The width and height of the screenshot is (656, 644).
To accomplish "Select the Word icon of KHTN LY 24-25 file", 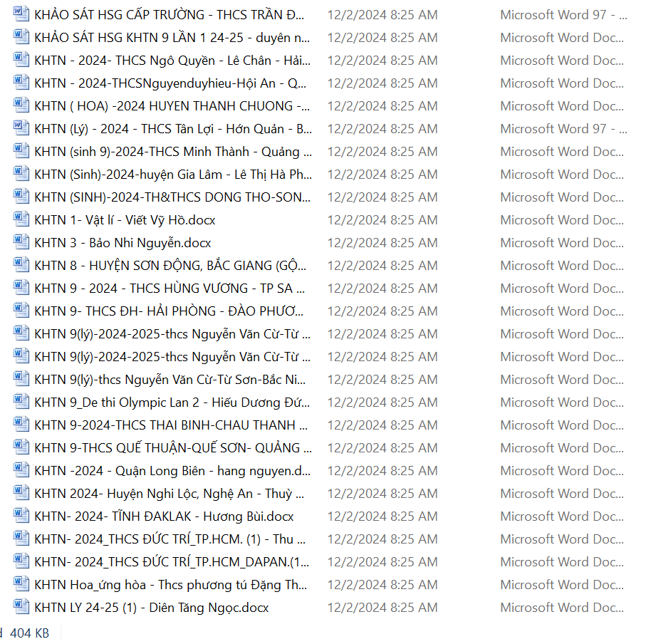I will point(21,607).
